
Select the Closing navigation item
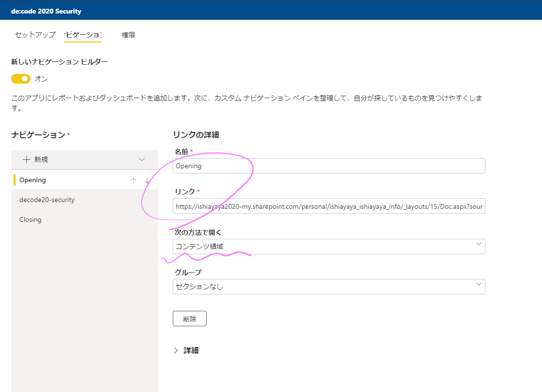(x=85, y=219)
